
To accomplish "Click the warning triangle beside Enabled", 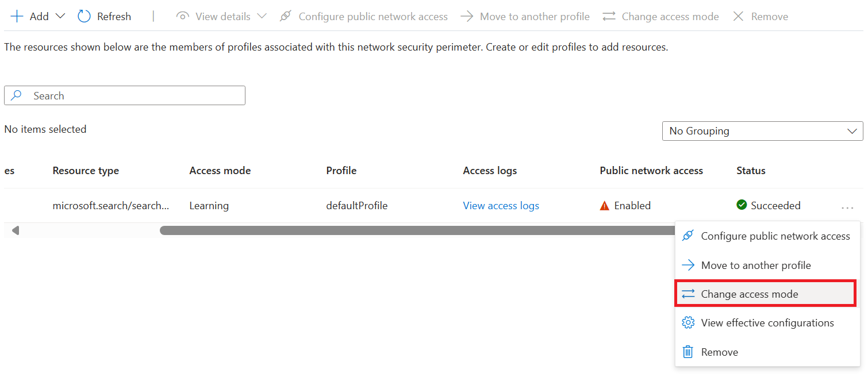I will coord(604,205).
